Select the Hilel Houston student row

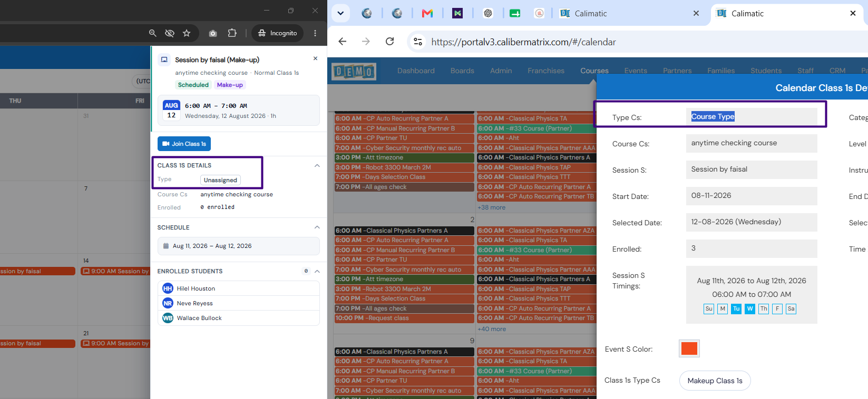(239, 288)
